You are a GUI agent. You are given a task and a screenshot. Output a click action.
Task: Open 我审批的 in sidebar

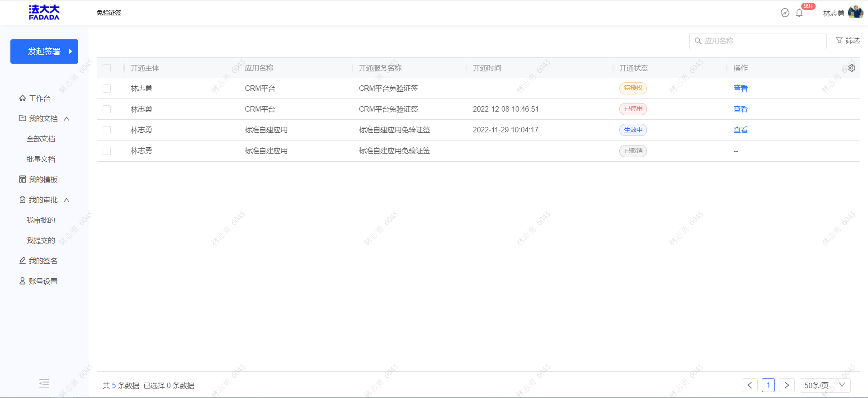point(41,220)
